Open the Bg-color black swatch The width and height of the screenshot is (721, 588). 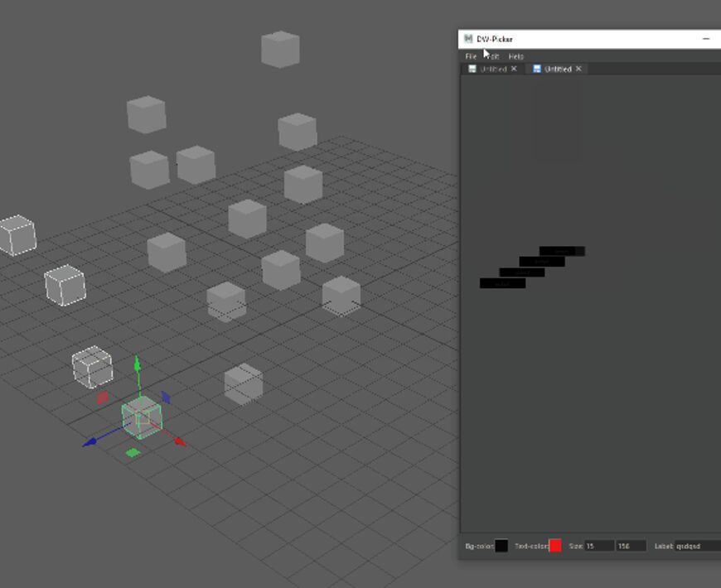point(501,546)
